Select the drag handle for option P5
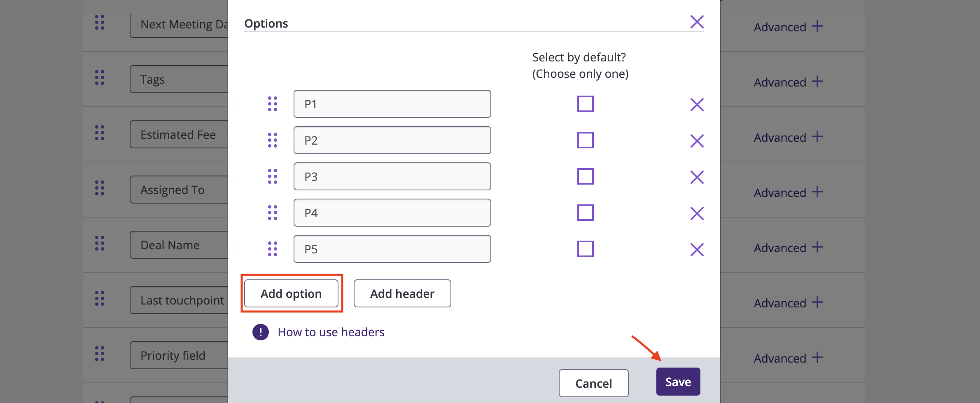 [272, 249]
